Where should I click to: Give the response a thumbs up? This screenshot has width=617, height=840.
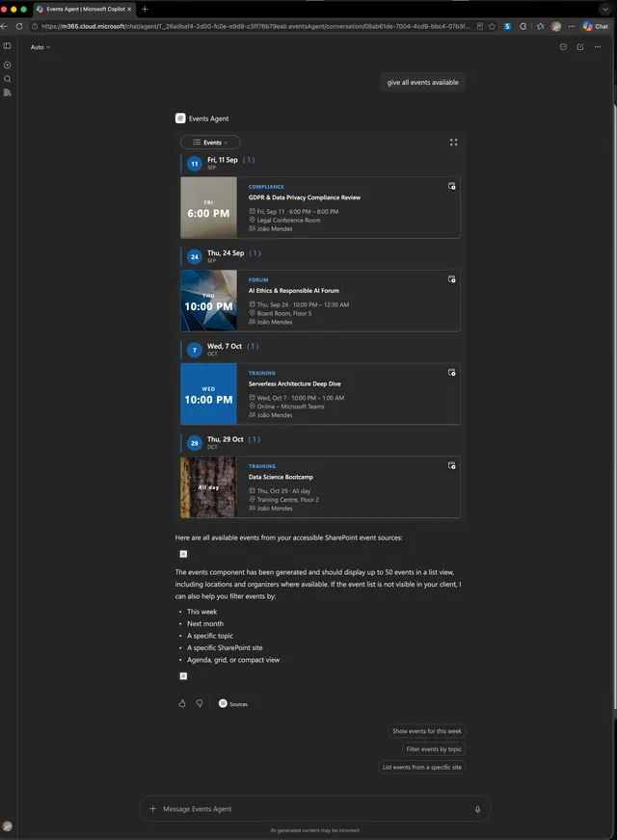[x=182, y=703]
